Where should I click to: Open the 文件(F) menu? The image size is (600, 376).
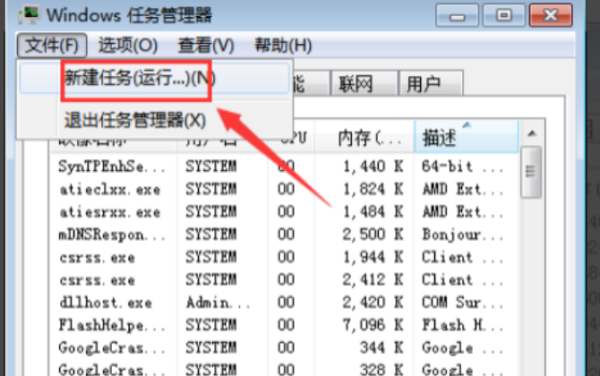pyautogui.click(x=52, y=46)
